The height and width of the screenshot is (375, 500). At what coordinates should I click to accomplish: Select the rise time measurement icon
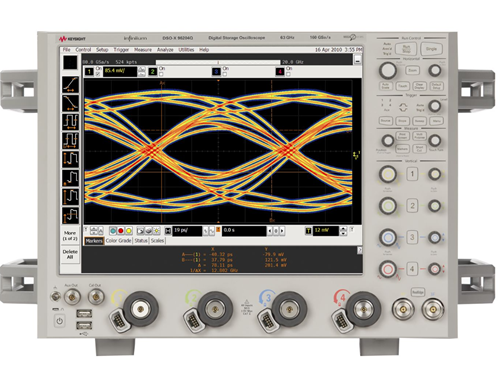point(70,84)
